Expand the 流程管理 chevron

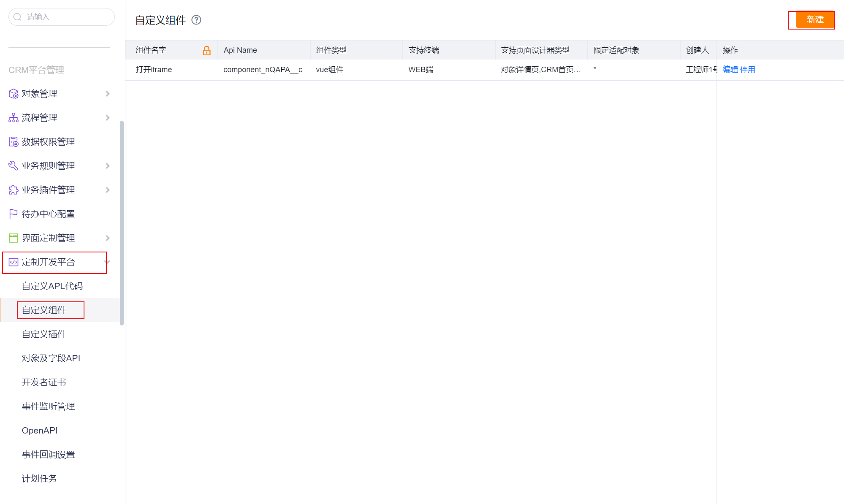click(108, 118)
